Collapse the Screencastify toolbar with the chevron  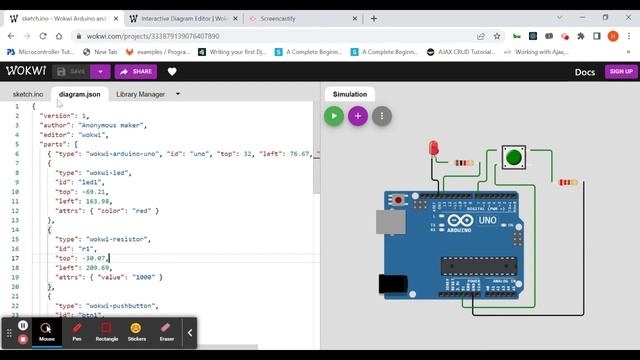point(190,333)
